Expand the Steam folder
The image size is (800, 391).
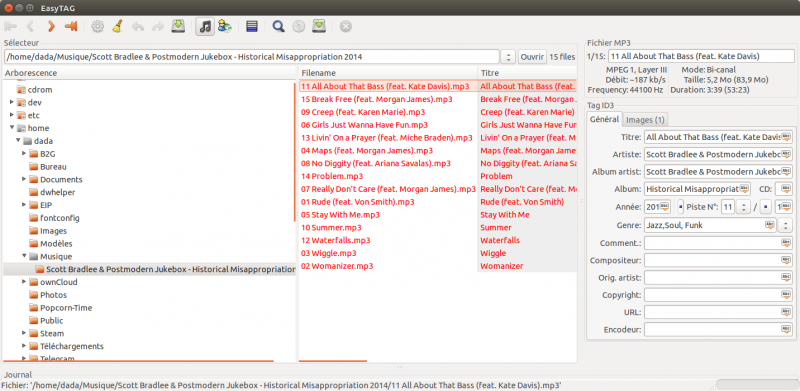pyautogui.click(x=24, y=333)
